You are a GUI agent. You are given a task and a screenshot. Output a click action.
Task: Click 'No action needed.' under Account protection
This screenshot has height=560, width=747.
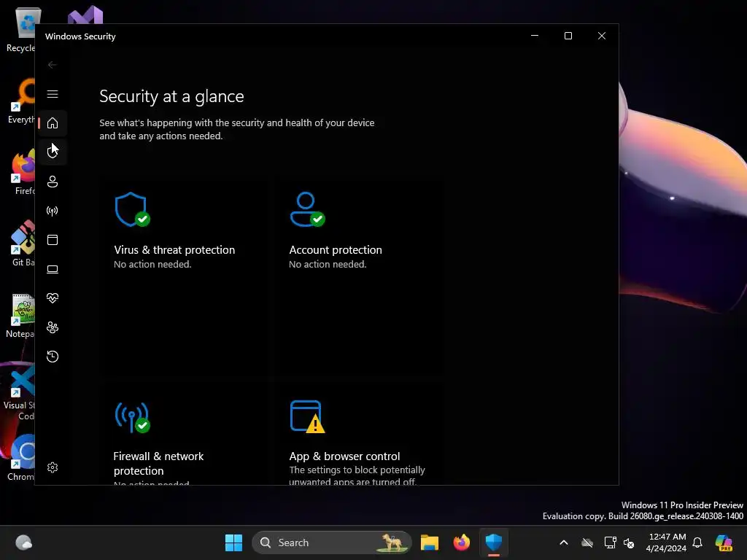[328, 264]
